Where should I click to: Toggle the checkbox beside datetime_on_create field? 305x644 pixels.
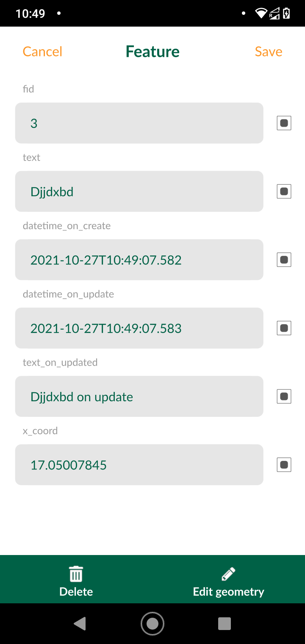[x=284, y=260]
